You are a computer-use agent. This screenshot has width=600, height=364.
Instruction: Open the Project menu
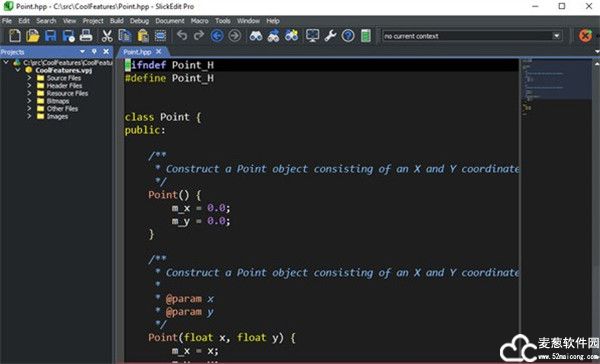point(93,21)
